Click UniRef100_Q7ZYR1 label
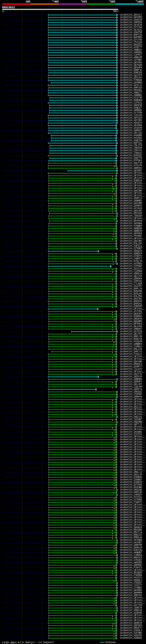This screenshot has width=146, height=644. [131, 311]
